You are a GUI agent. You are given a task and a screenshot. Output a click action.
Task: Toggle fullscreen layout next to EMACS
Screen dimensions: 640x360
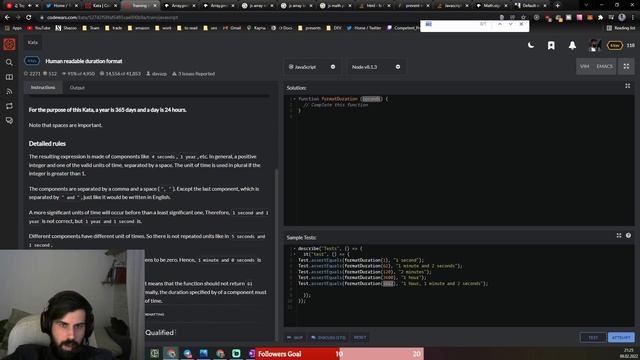pyautogui.click(x=626, y=67)
